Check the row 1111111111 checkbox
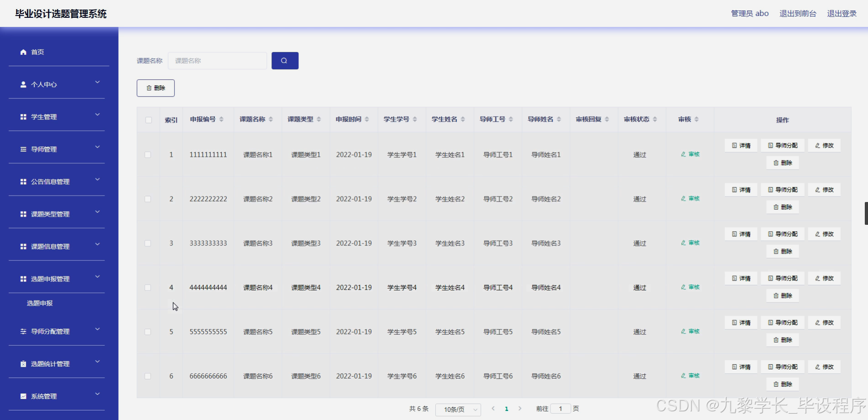Screen dimensions: 868x420 pyautogui.click(x=148, y=155)
